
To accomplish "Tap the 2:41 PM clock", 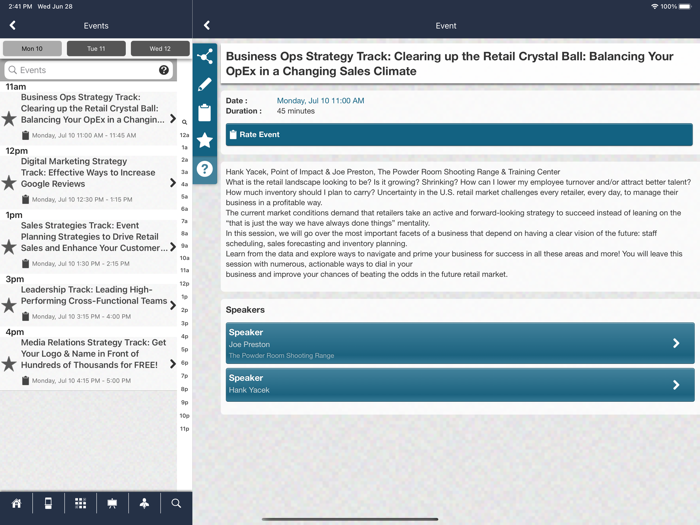I will pyautogui.click(x=21, y=6).
